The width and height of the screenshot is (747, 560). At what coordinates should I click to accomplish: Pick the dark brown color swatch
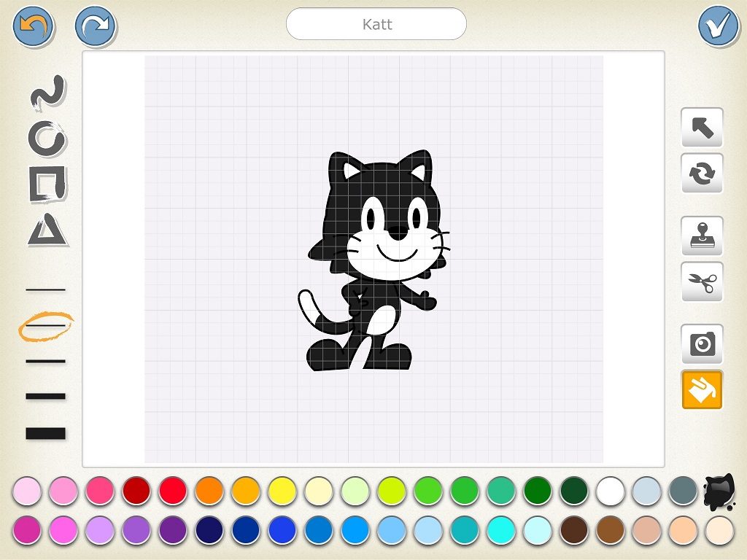click(573, 530)
